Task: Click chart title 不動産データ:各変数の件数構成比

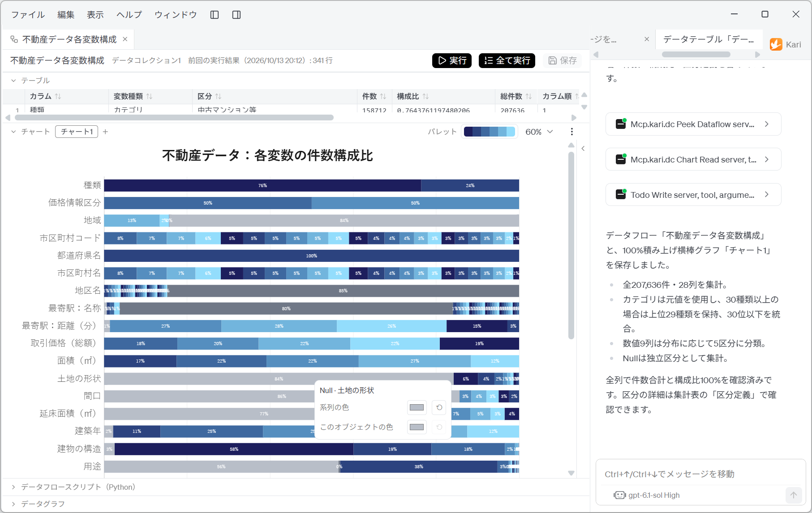Action: click(x=267, y=155)
